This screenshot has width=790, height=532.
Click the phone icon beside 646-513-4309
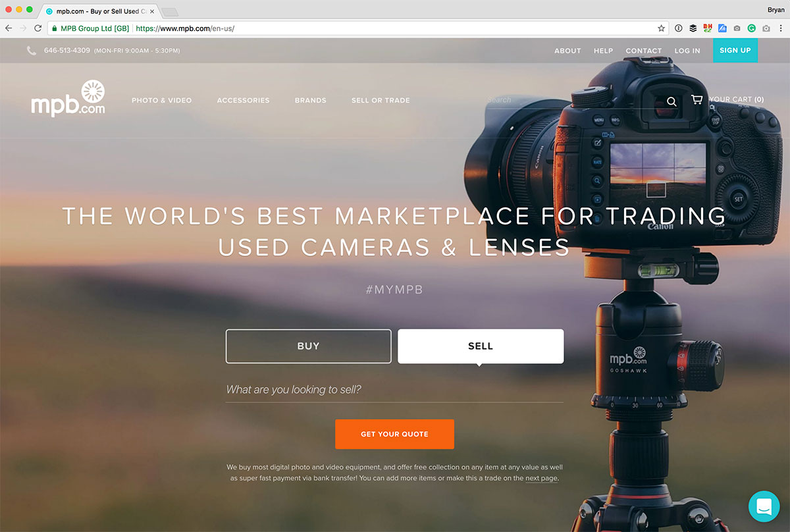click(32, 51)
